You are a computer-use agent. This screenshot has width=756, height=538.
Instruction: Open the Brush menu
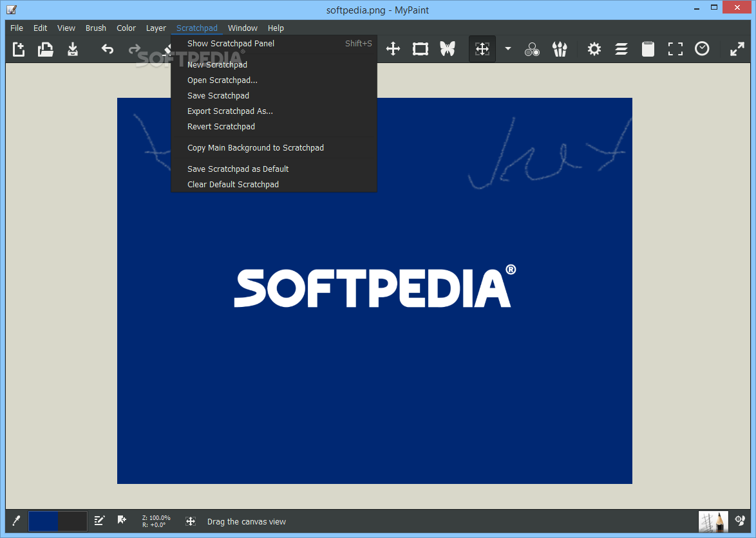(96, 28)
